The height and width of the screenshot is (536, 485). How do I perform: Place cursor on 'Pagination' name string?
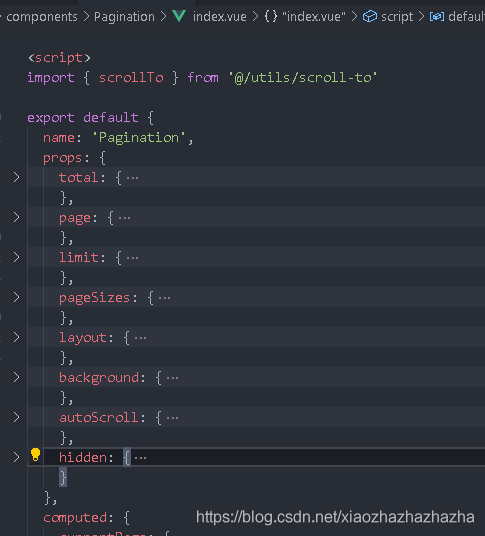139,138
